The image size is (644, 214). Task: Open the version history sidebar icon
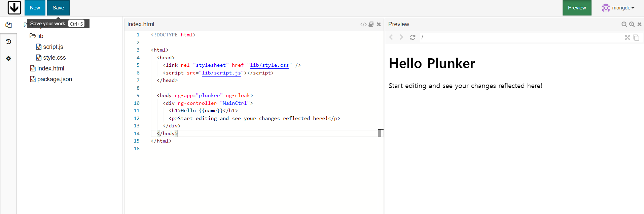click(x=8, y=42)
